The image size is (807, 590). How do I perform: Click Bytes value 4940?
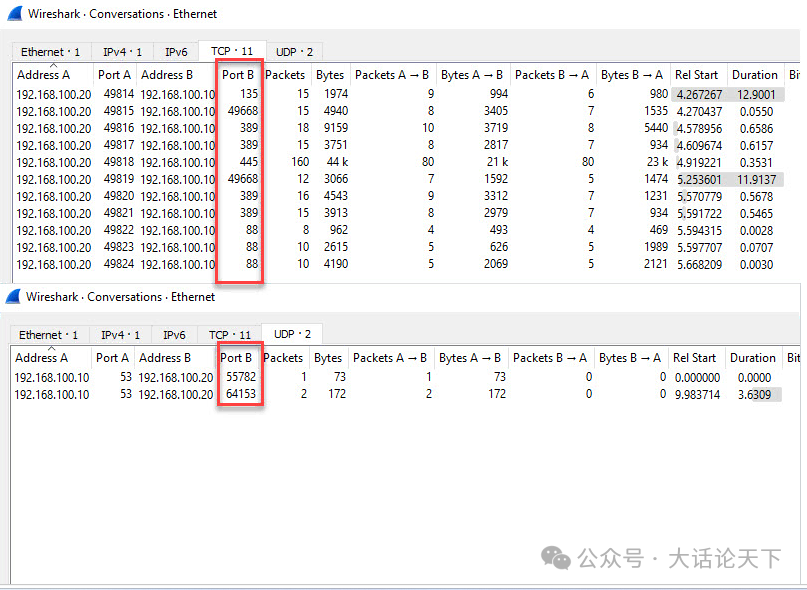click(336, 111)
